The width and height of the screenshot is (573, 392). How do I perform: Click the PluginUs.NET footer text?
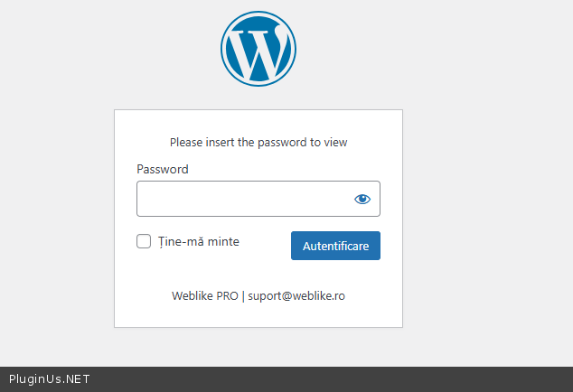click(49, 379)
